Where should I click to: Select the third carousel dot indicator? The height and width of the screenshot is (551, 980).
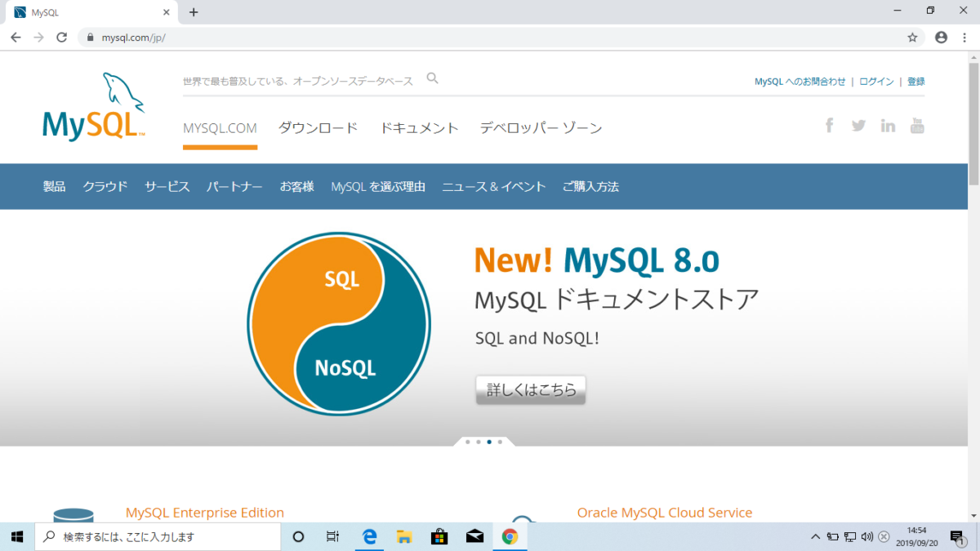click(x=488, y=442)
